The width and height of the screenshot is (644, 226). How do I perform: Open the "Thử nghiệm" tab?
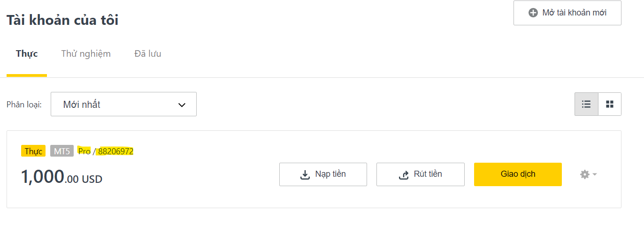coord(86,53)
